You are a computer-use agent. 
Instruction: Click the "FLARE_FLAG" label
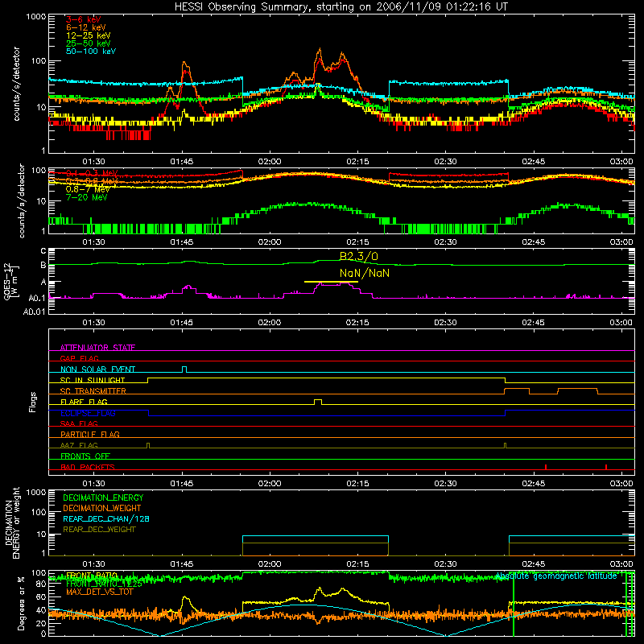(84, 402)
